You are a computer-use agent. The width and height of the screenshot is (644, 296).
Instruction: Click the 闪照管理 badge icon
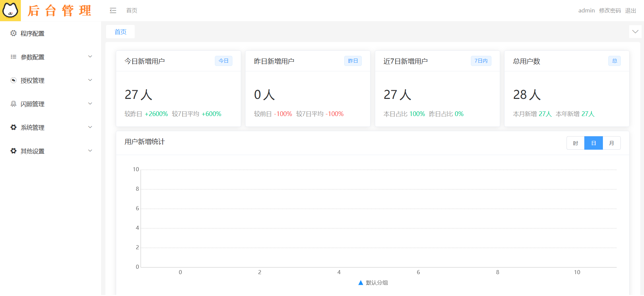pyautogui.click(x=13, y=104)
